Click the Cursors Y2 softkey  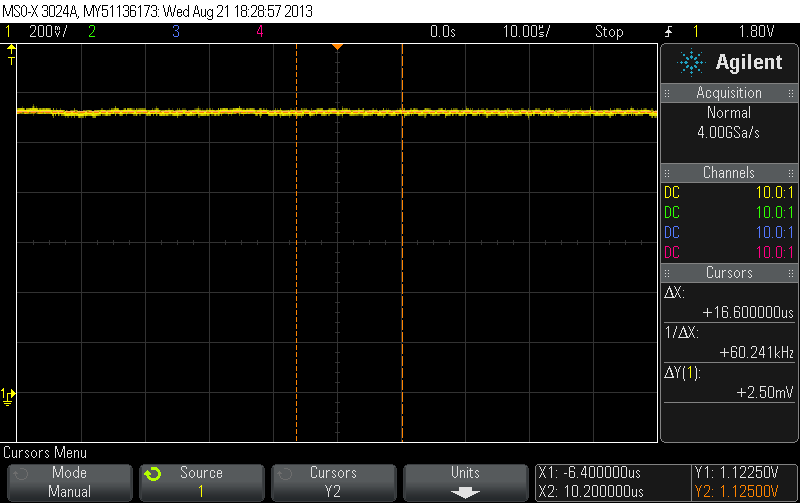click(x=334, y=482)
